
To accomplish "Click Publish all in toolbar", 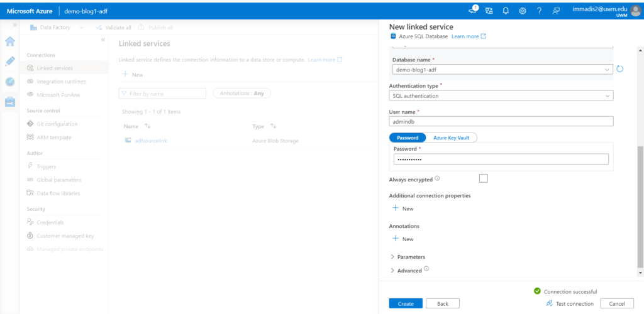I will click(156, 28).
